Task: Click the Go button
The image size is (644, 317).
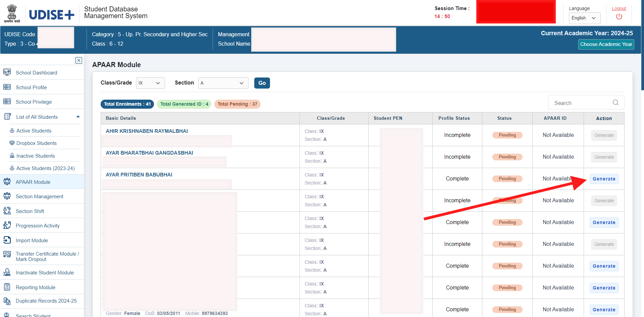Action: (x=262, y=83)
